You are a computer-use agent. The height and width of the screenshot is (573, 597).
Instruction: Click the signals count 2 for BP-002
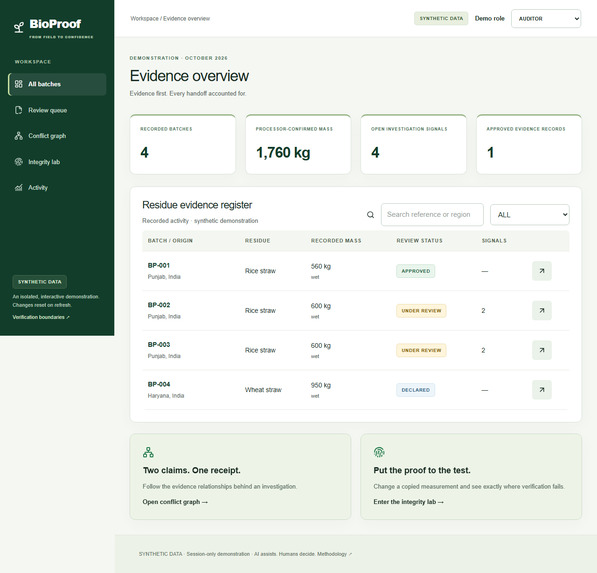(x=483, y=311)
